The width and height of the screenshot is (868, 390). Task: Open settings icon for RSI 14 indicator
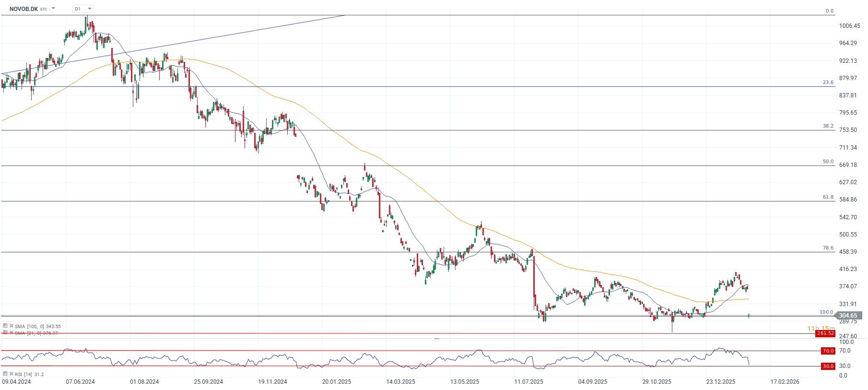pos(5,374)
